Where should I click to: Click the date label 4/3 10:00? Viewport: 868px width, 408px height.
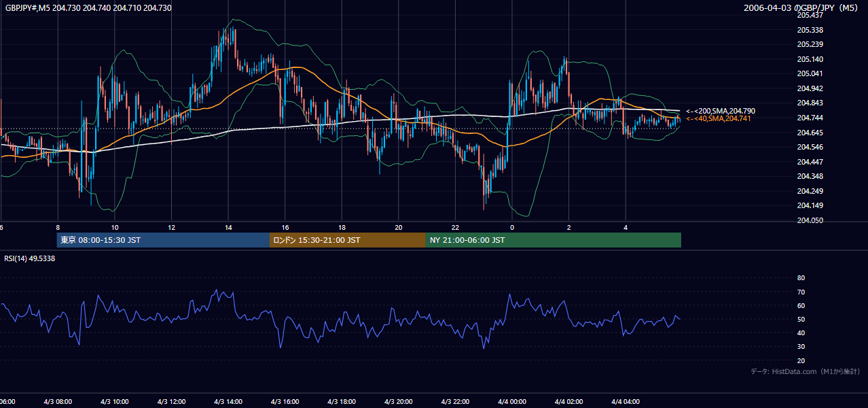(115, 402)
